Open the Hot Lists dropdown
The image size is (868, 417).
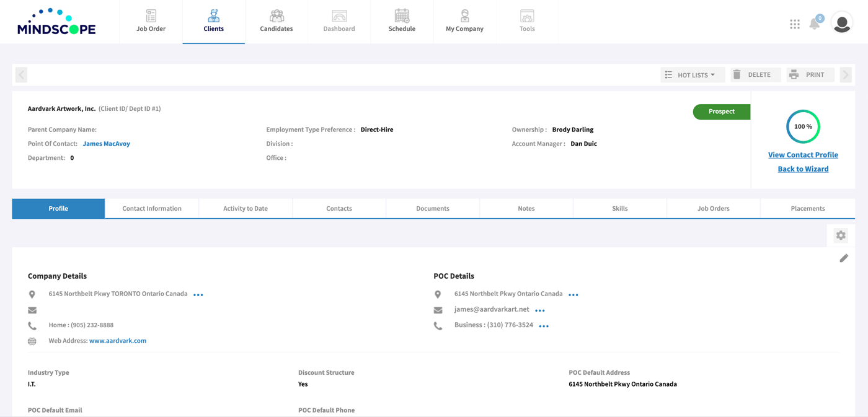click(692, 74)
